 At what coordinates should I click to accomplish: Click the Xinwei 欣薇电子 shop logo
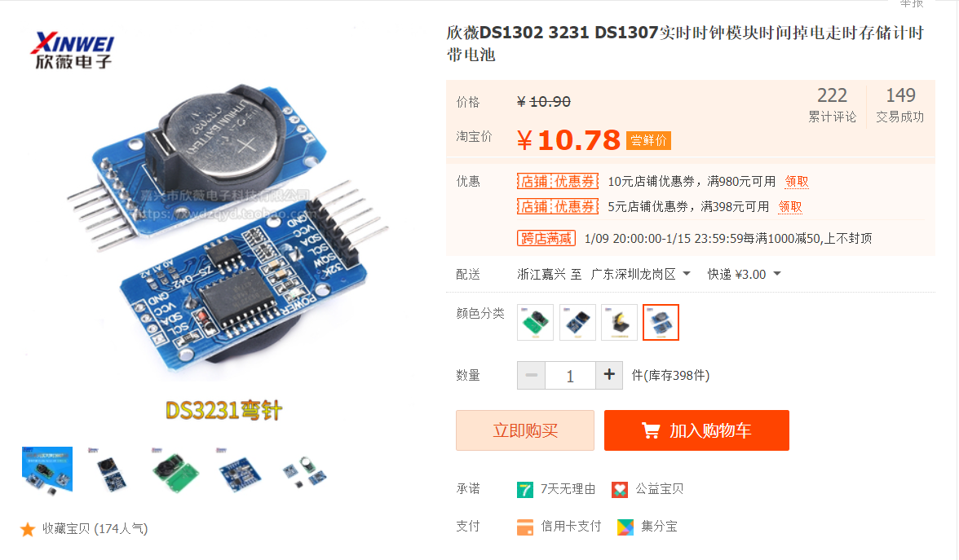73,51
